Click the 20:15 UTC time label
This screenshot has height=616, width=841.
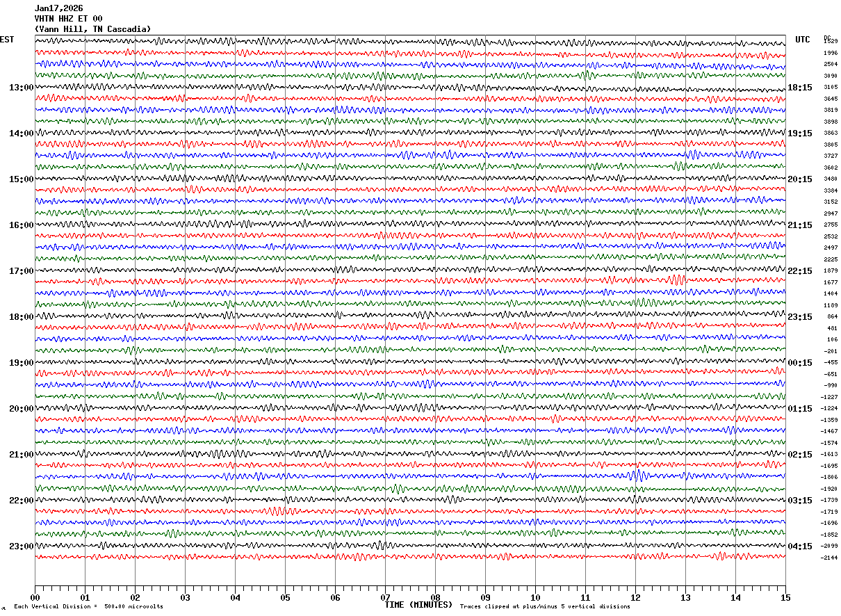point(800,179)
